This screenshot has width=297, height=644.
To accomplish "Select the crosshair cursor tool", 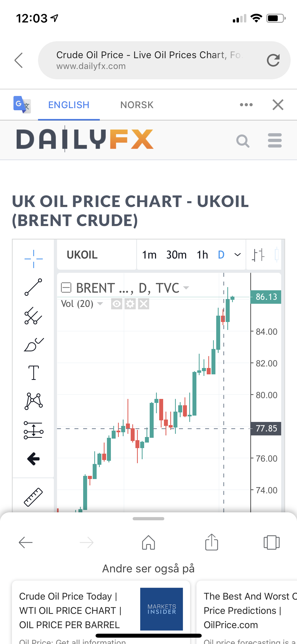I will tap(34, 259).
